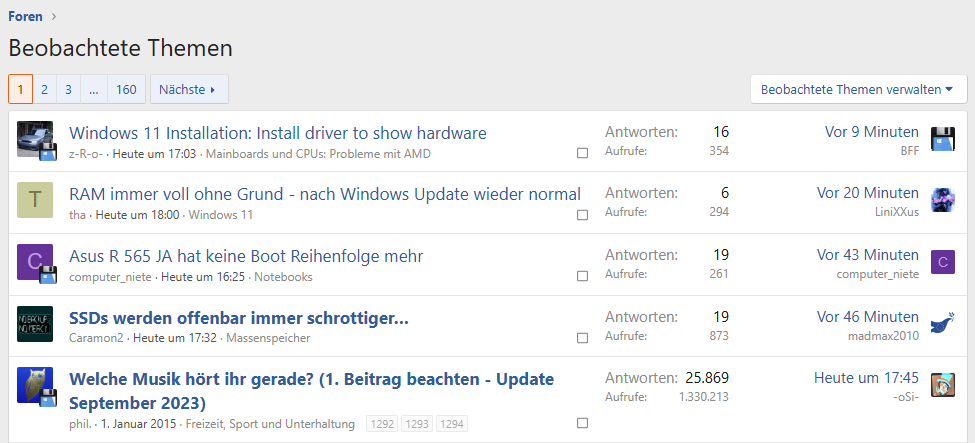This screenshot has width=975, height=443.
Task: Open thread Asus R 565 JA Boot Reihenfolge
Action: (246, 256)
